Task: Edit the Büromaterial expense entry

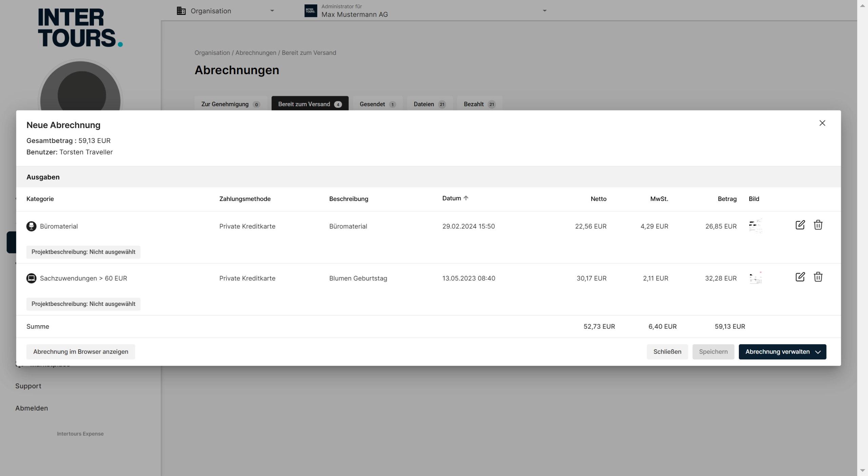Action: coord(800,225)
